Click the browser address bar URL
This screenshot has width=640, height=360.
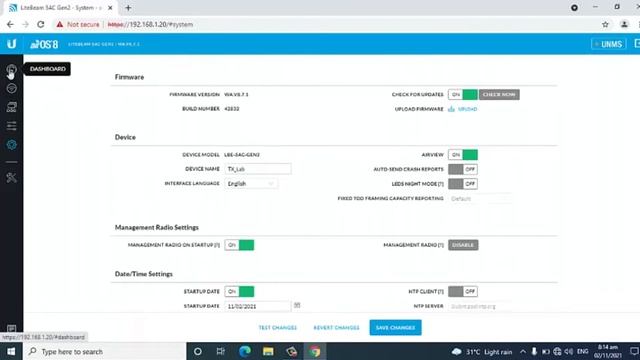[x=150, y=24]
